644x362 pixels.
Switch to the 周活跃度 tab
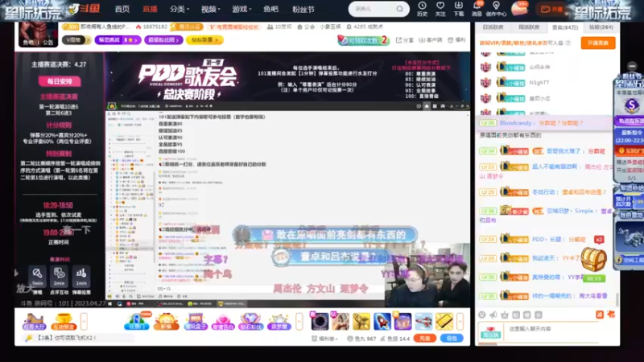(529, 27)
